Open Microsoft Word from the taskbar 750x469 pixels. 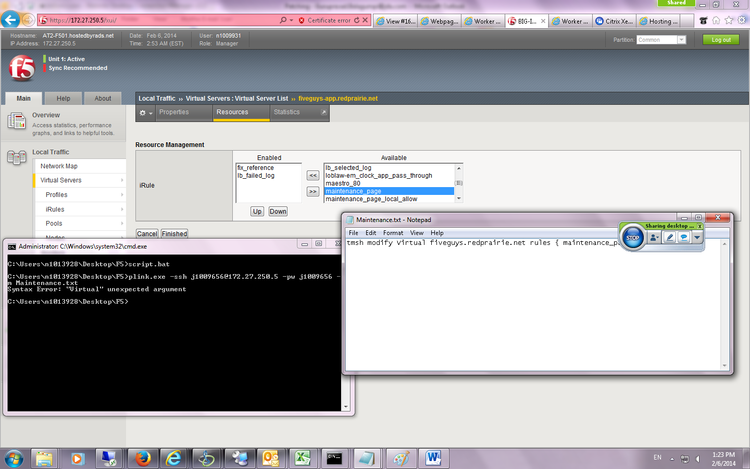coord(434,457)
